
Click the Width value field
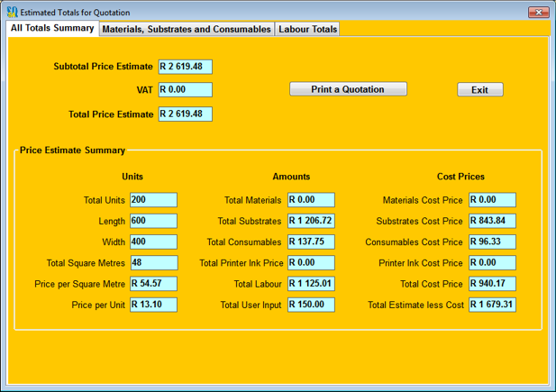pyautogui.click(x=153, y=242)
